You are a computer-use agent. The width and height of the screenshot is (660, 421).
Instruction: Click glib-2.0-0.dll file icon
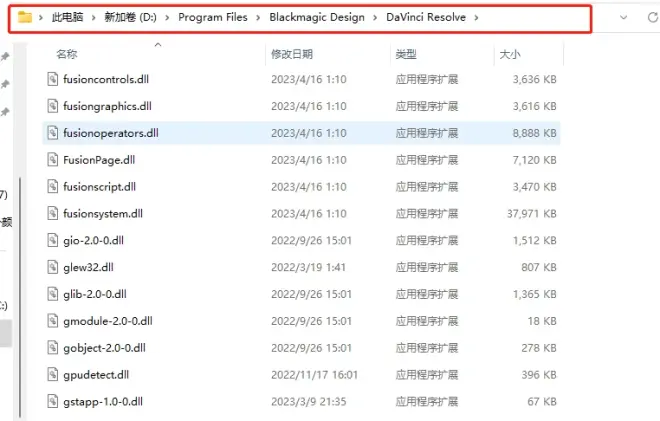[53, 294]
